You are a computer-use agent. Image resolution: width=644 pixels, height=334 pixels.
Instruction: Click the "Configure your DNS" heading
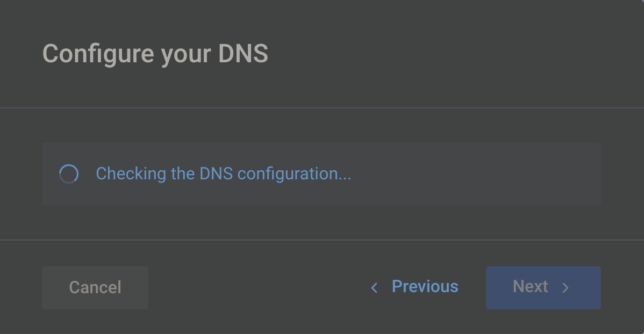click(x=155, y=54)
